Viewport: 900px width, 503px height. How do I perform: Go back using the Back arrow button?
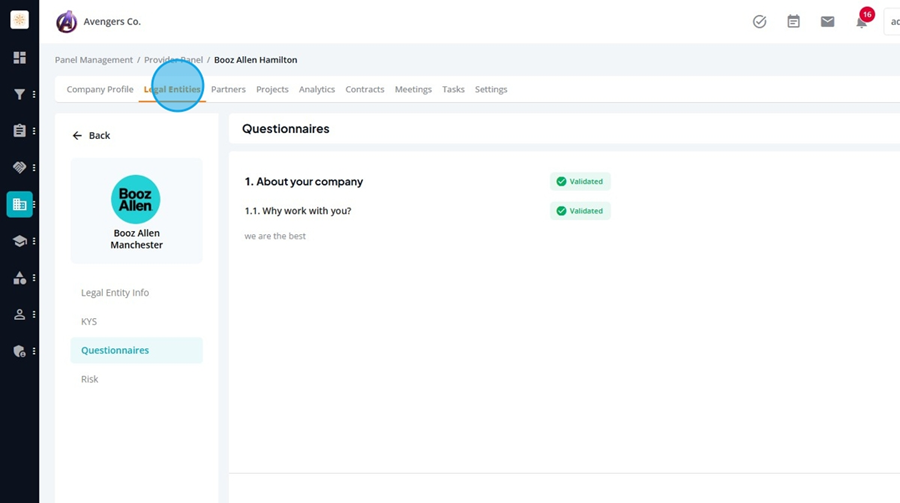(91, 136)
